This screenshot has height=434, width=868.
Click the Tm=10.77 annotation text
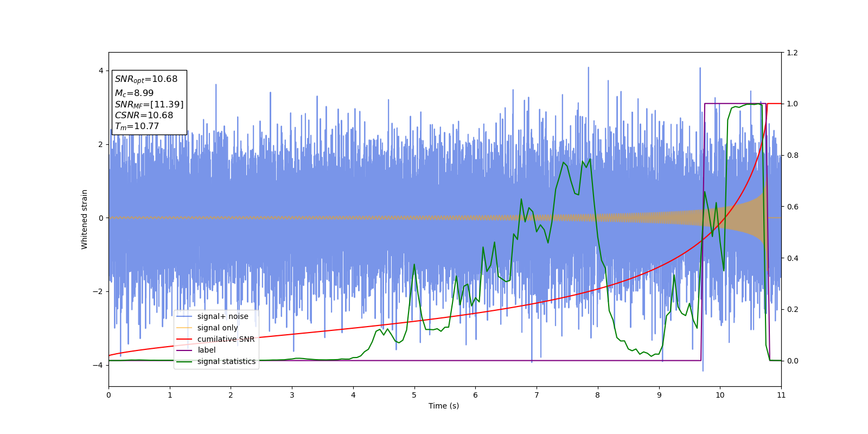(137, 126)
